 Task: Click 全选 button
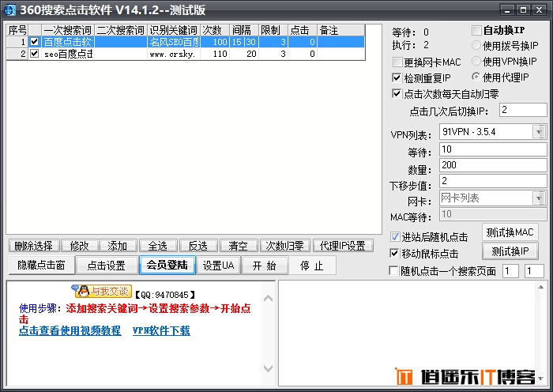click(158, 246)
